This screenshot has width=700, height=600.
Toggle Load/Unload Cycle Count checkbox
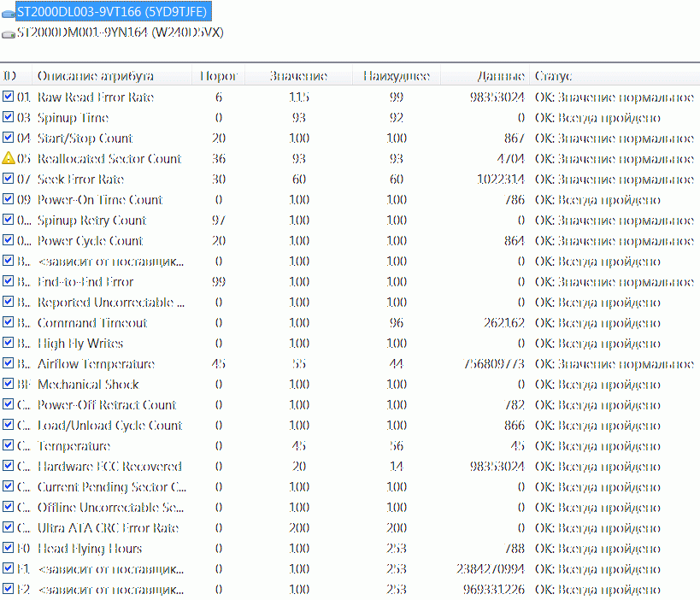click(x=8, y=425)
